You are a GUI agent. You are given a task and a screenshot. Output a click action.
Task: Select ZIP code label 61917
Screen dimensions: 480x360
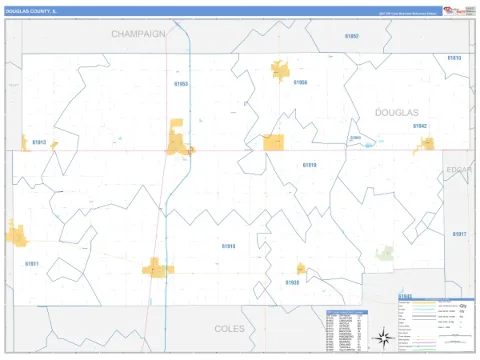(459, 234)
